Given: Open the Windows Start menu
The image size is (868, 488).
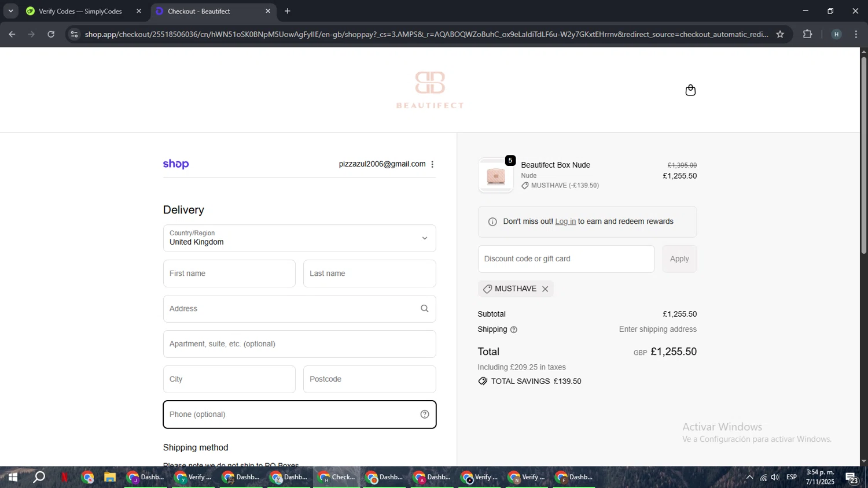Looking at the screenshot, I should pos(13,477).
